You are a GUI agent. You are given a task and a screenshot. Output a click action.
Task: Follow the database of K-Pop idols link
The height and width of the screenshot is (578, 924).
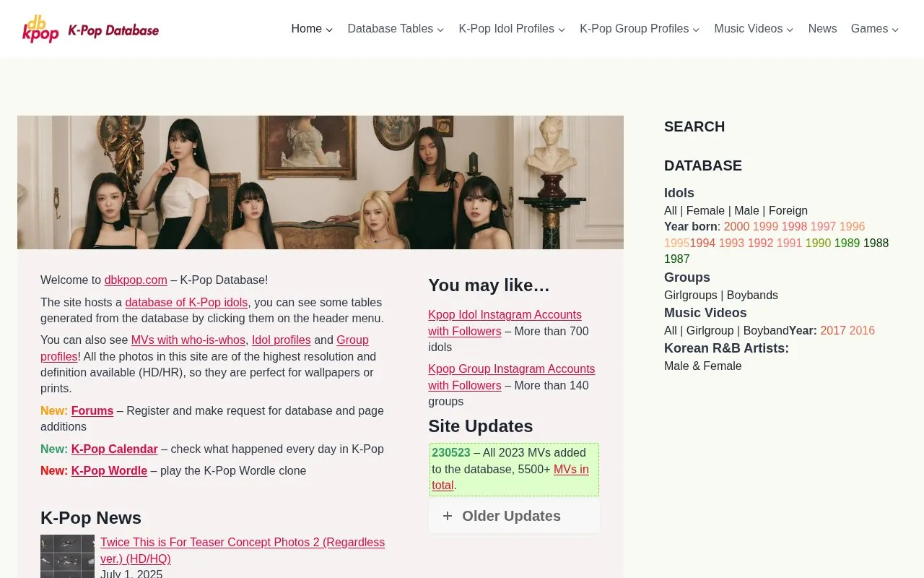(x=186, y=302)
